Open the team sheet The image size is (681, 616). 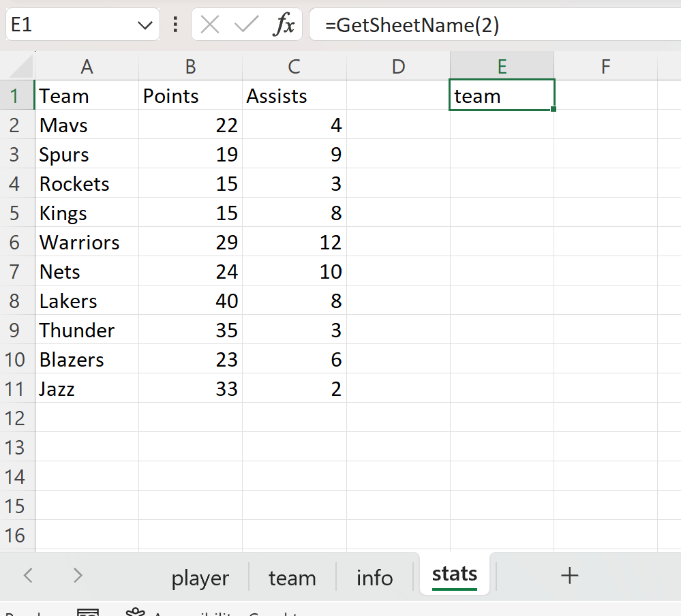coord(292,577)
